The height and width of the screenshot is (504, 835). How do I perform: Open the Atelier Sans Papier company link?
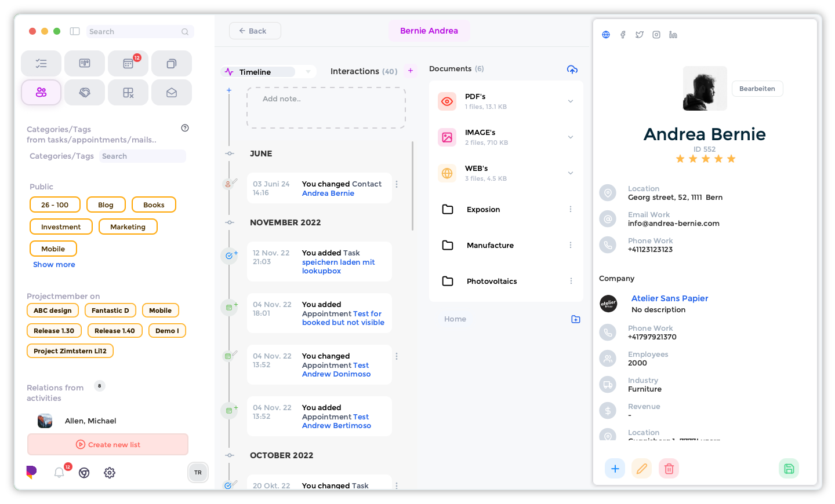point(669,298)
